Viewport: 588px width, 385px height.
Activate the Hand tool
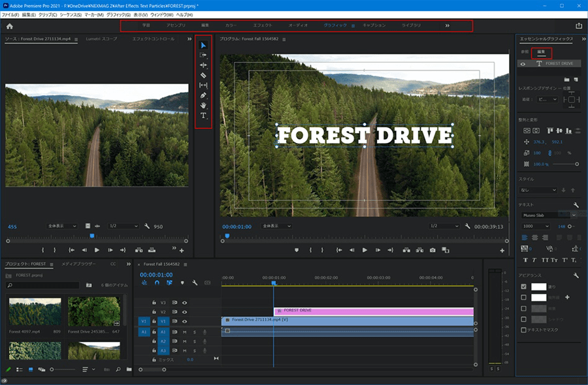pyautogui.click(x=203, y=105)
